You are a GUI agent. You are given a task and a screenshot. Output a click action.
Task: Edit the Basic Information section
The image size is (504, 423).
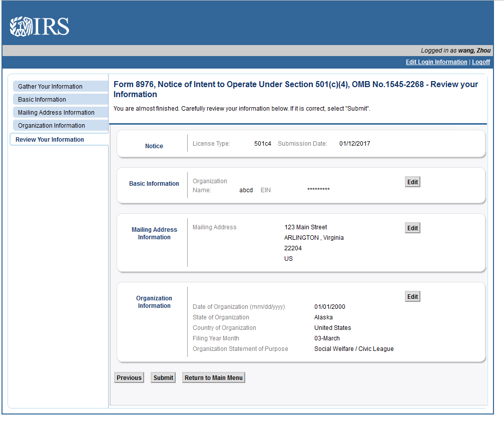(412, 182)
